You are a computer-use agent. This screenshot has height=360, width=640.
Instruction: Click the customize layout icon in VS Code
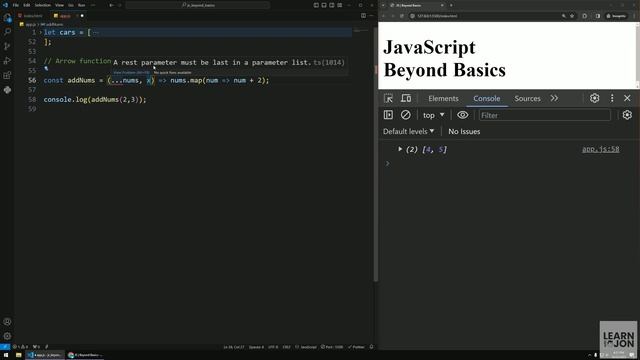[340, 5]
